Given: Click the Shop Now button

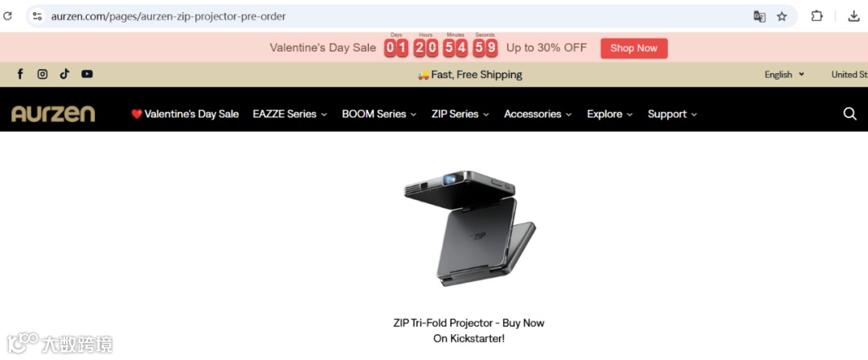Looking at the screenshot, I should click(634, 48).
